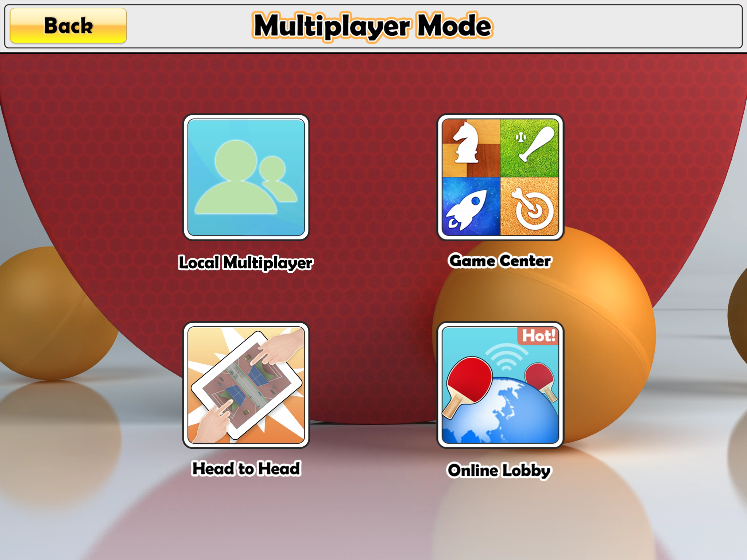
Task: Click the Local Multiplayer text label
Action: (x=245, y=262)
